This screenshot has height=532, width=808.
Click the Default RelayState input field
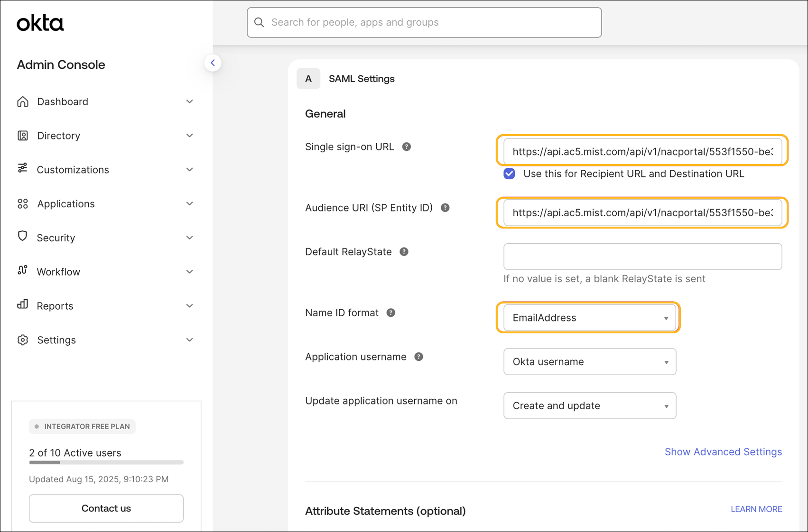pyautogui.click(x=642, y=257)
